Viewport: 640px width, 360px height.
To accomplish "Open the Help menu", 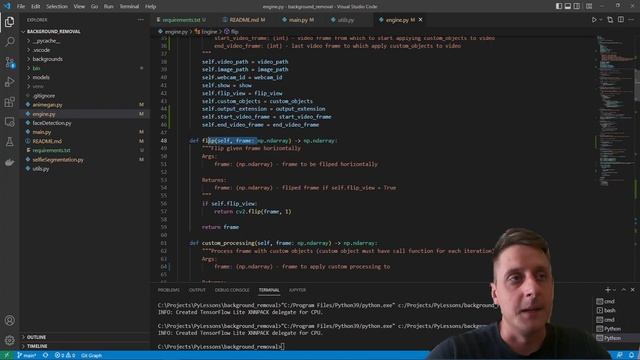I will click(x=151, y=6).
